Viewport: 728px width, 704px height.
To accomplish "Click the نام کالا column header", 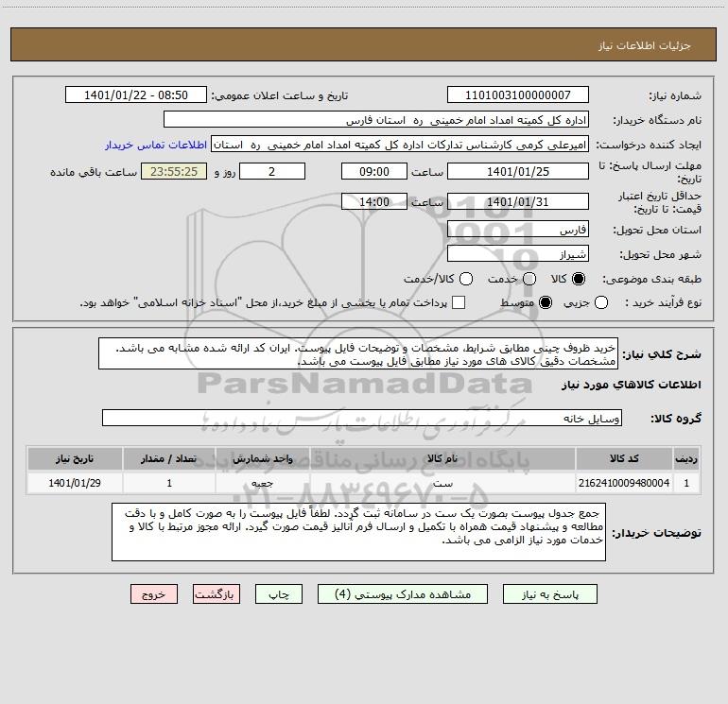I will (x=442, y=458).
